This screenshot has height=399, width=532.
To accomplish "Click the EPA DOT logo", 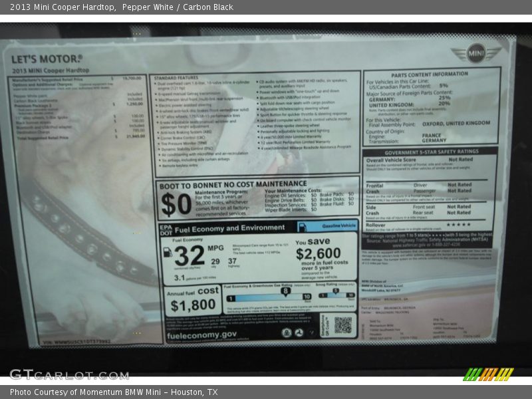I will 166,230.
